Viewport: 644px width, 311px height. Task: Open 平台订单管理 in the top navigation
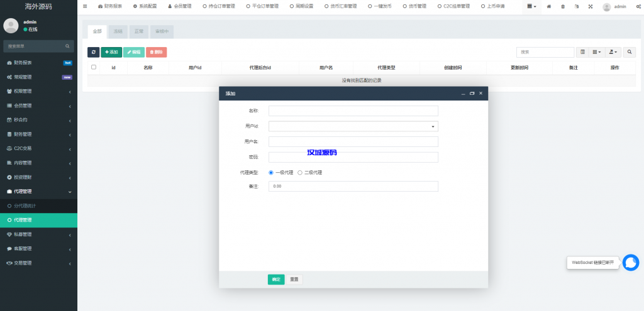(x=262, y=6)
